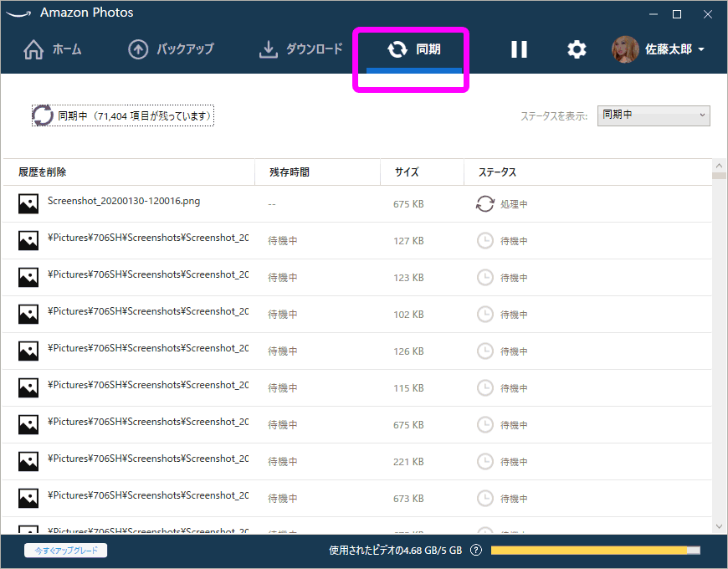Click the サイズ column header

(407, 172)
